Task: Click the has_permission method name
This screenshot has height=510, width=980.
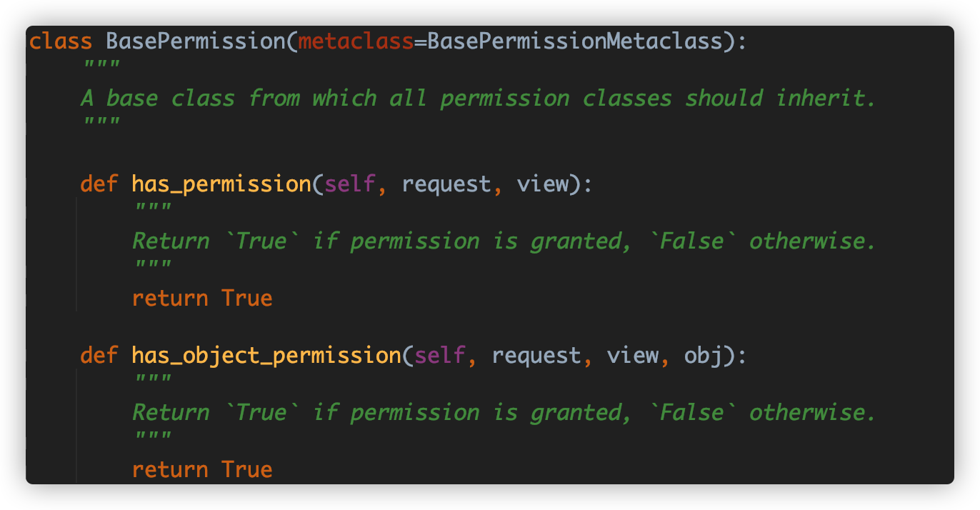Action: 221,184
